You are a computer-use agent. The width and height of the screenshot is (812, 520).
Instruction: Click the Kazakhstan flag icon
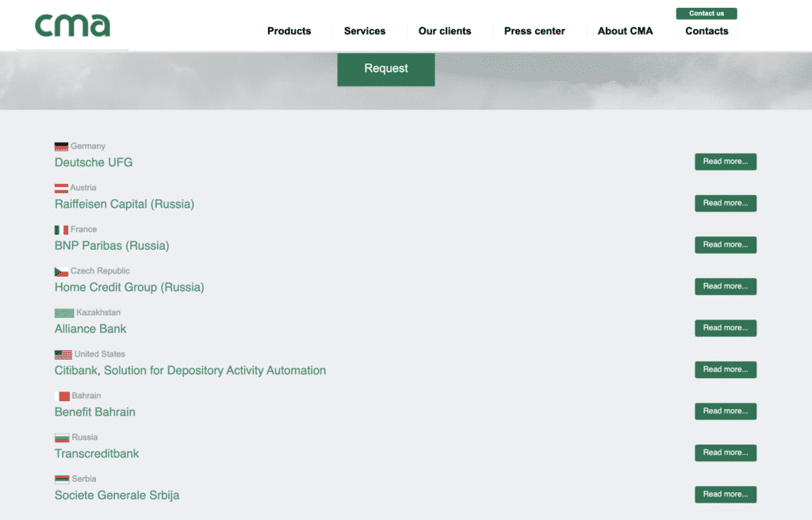coord(64,313)
